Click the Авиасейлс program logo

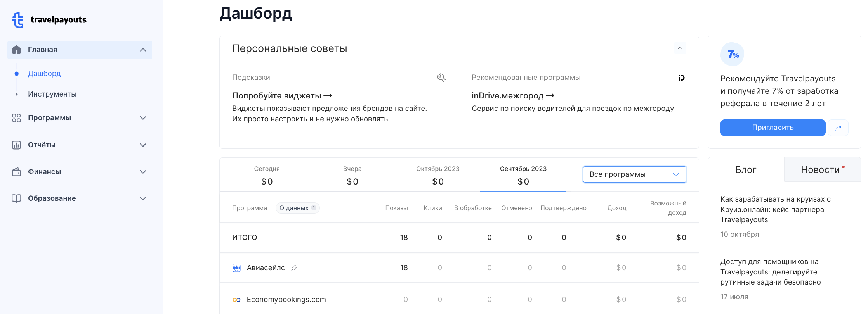coord(236,268)
